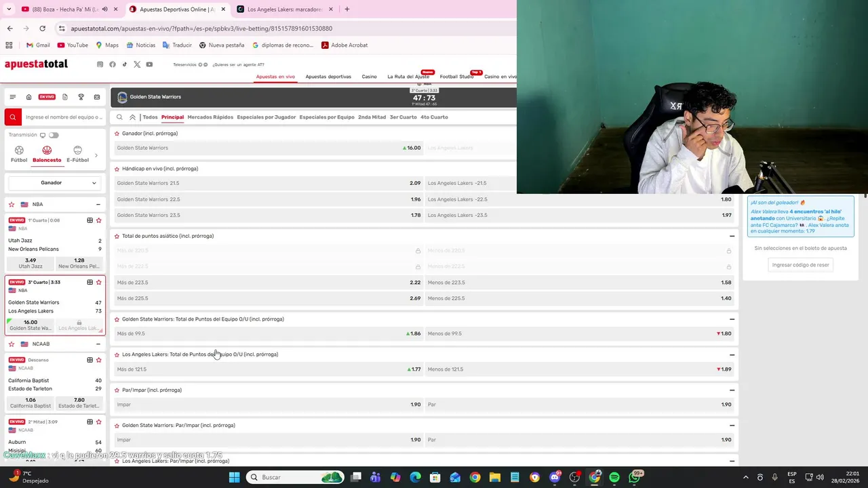
Task: Select the EN VIVO badge in sidebar toolbar
Action: click(47, 97)
